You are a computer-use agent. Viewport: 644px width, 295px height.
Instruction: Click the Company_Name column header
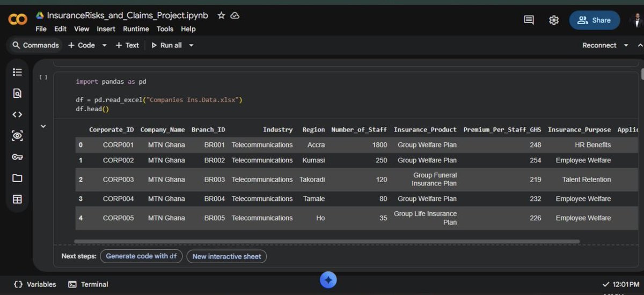click(x=163, y=129)
